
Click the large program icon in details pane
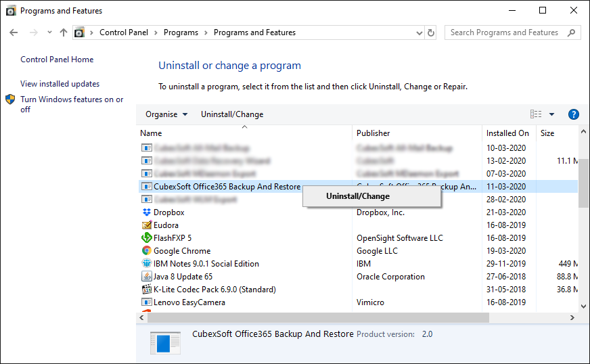165,343
